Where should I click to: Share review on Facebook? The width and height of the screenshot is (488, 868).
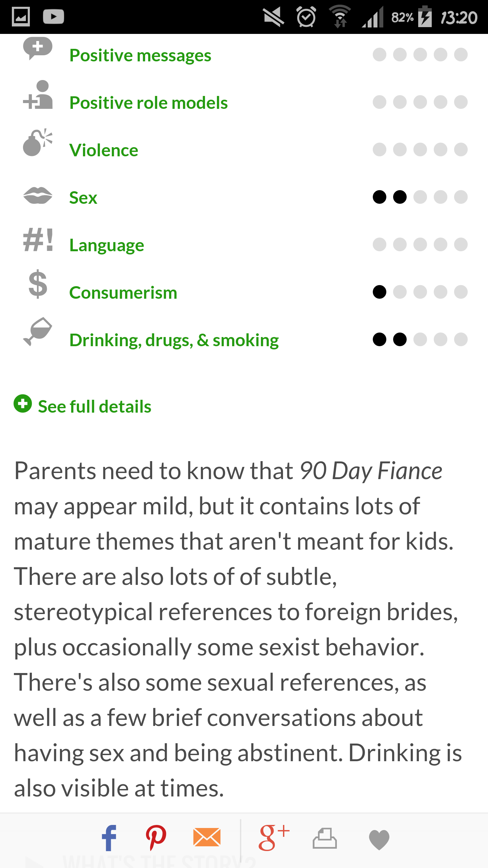(x=109, y=838)
